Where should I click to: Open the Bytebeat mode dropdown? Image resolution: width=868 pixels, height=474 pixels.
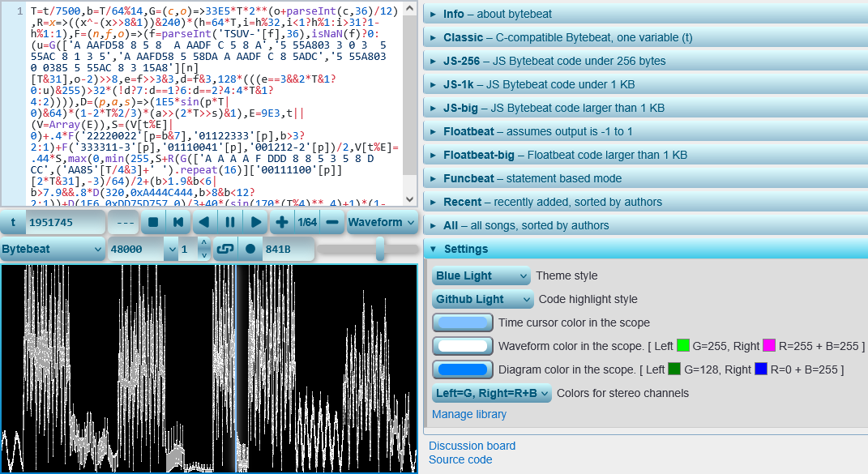53,250
